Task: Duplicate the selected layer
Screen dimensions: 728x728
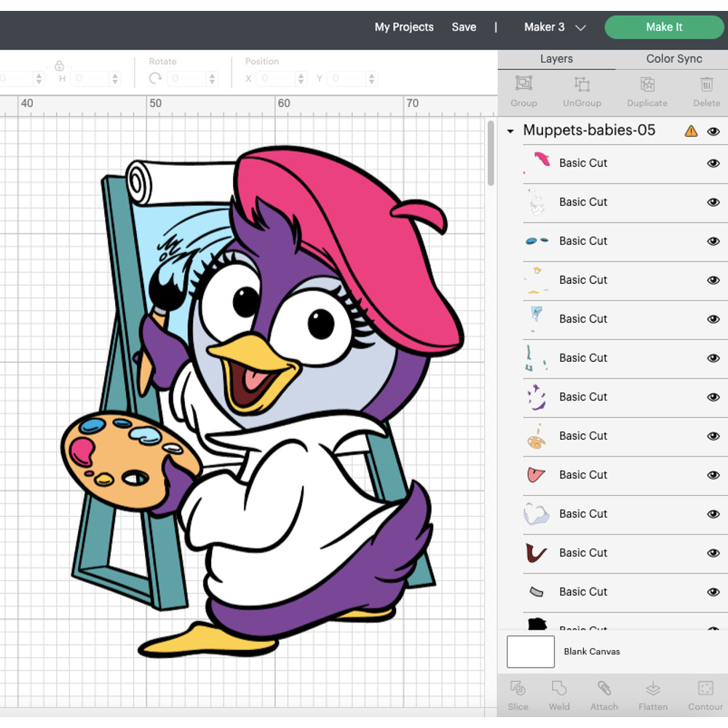Action: point(646,91)
